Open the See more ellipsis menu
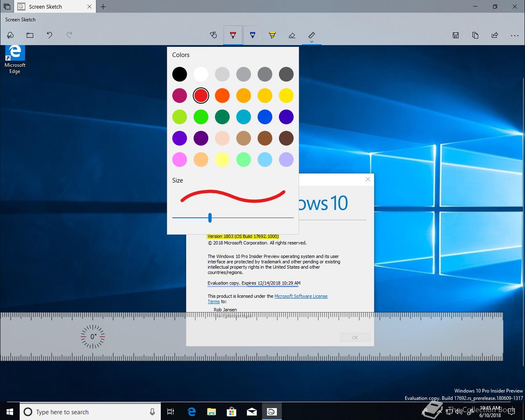The height and width of the screenshot is (420, 525). tap(515, 35)
